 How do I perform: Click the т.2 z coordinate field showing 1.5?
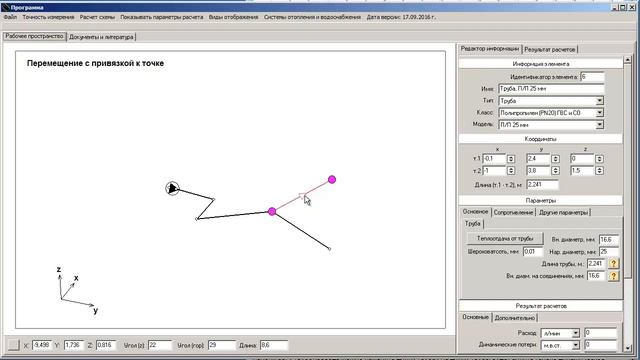tap(582, 171)
